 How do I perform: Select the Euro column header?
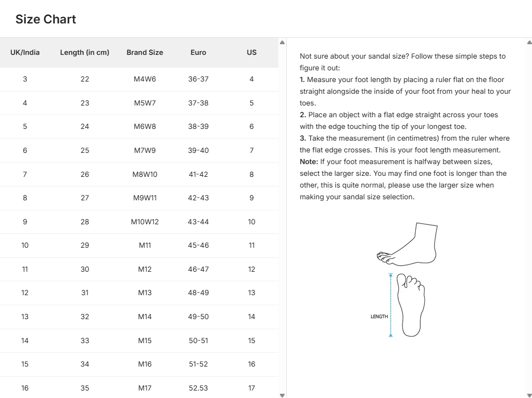[x=198, y=52]
